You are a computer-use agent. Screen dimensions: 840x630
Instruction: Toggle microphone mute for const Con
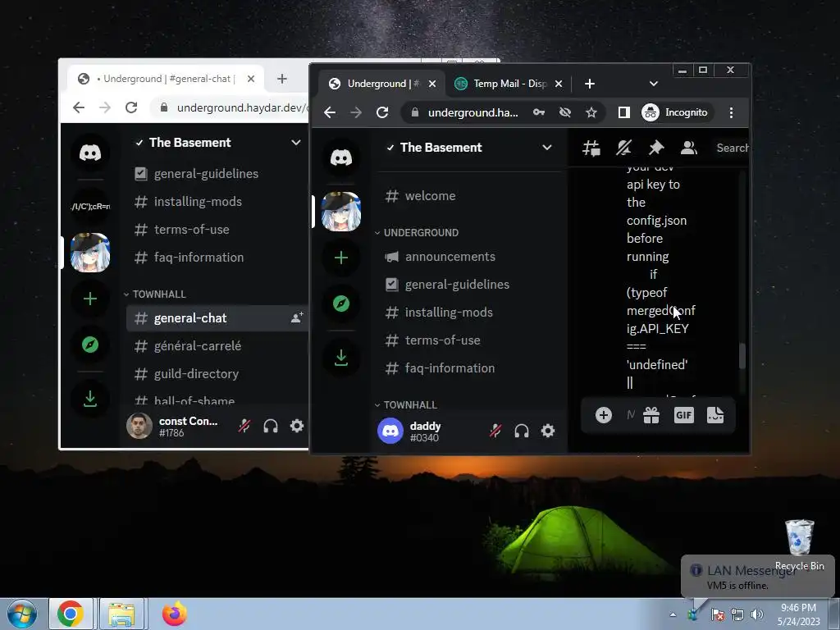pos(244,426)
